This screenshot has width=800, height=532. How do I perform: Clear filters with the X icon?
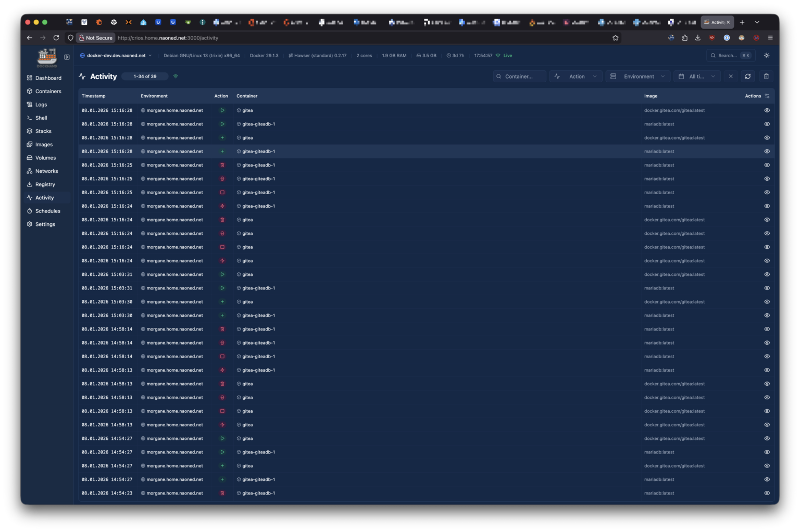tap(731, 77)
